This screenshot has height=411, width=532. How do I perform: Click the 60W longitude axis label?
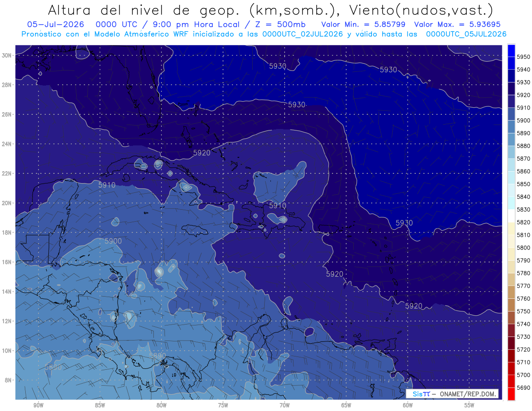coord(408,405)
